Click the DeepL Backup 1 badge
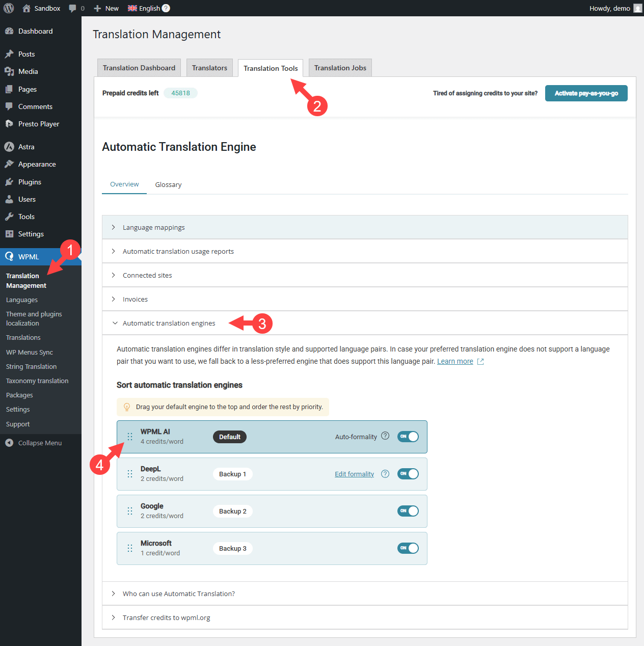This screenshot has height=646, width=644. tap(232, 474)
